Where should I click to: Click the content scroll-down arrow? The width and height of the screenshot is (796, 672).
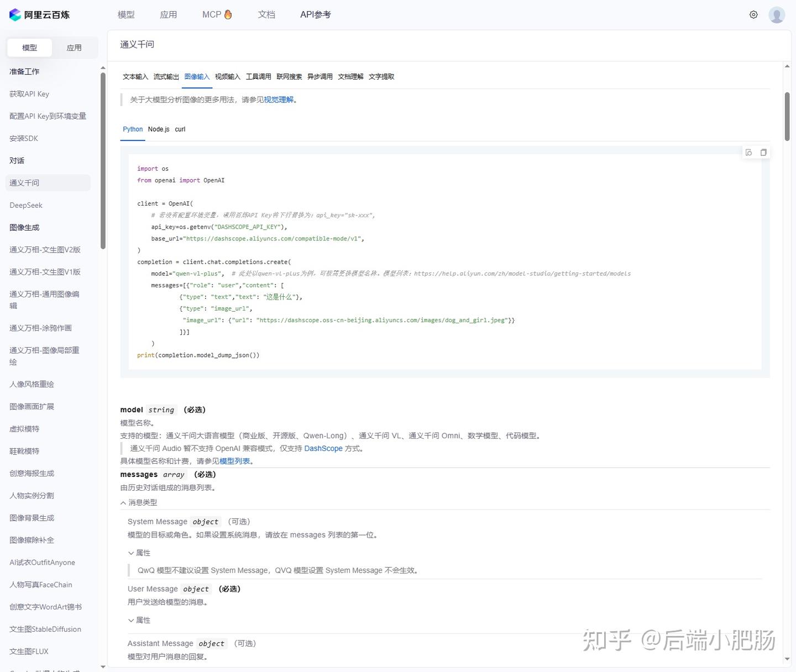coord(787,659)
